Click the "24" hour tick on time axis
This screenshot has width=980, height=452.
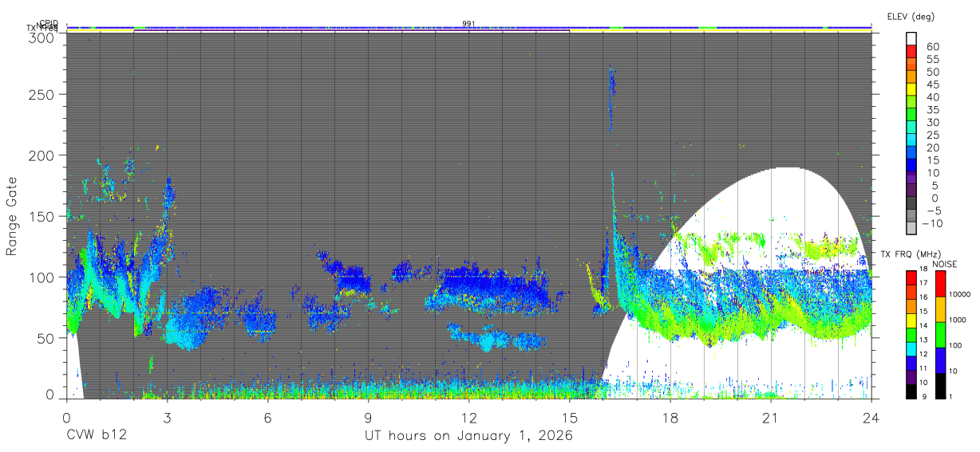[x=871, y=417]
